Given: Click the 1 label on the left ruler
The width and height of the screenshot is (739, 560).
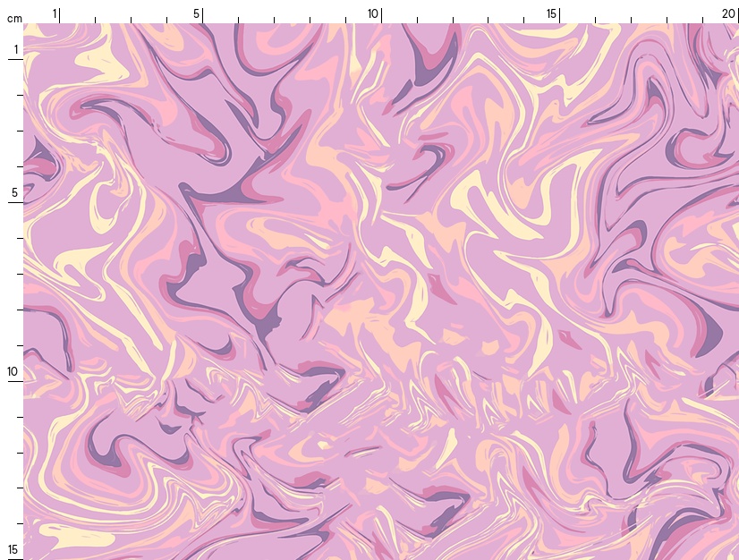Looking at the screenshot, I should pyautogui.click(x=15, y=49).
